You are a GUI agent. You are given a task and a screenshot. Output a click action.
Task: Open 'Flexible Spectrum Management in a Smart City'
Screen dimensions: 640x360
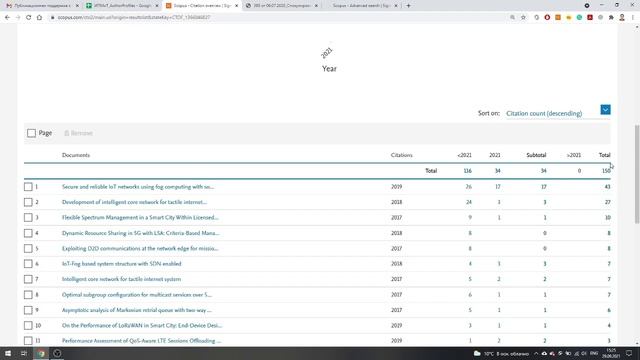140,218
